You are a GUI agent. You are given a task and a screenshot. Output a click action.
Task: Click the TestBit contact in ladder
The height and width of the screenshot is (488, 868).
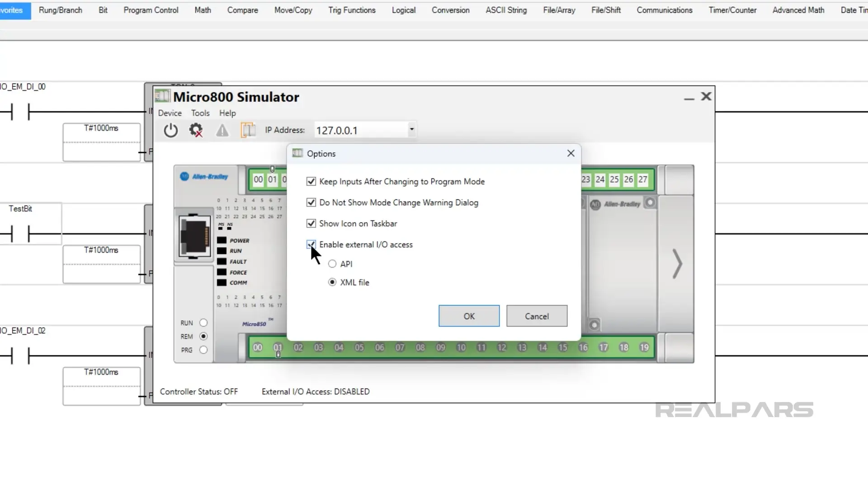click(20, 234)
